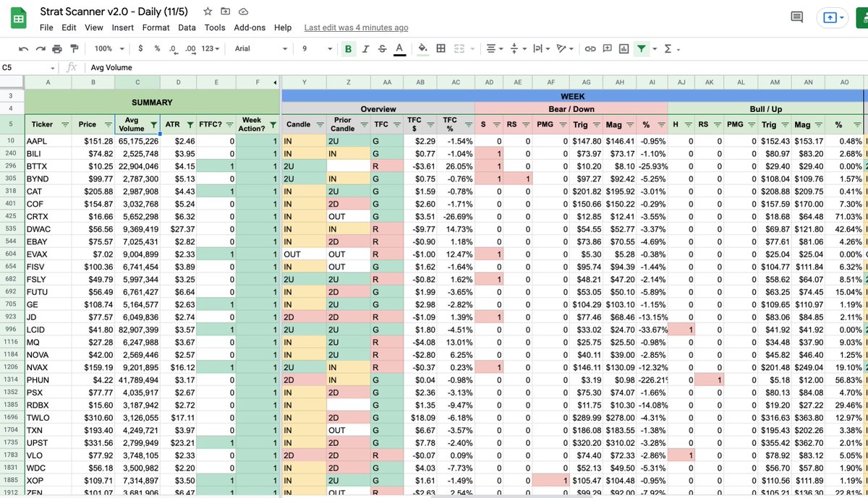Screen dimensions: 868x498
Task: Open the View menu
Action: pos(94,27)
